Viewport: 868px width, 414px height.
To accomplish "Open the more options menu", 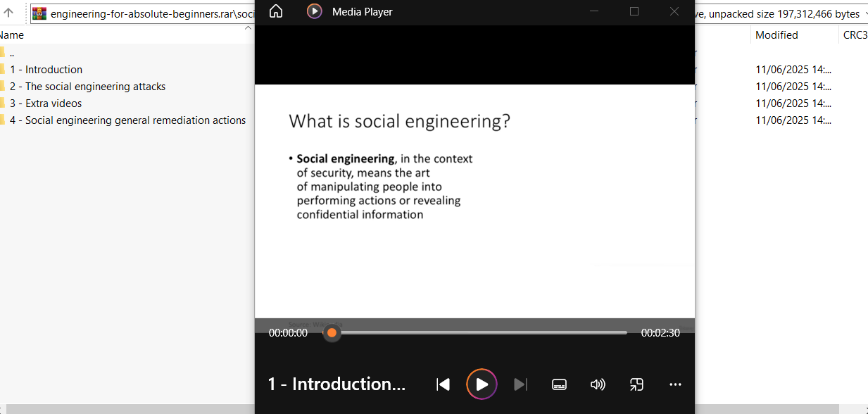I will [675, 384].
